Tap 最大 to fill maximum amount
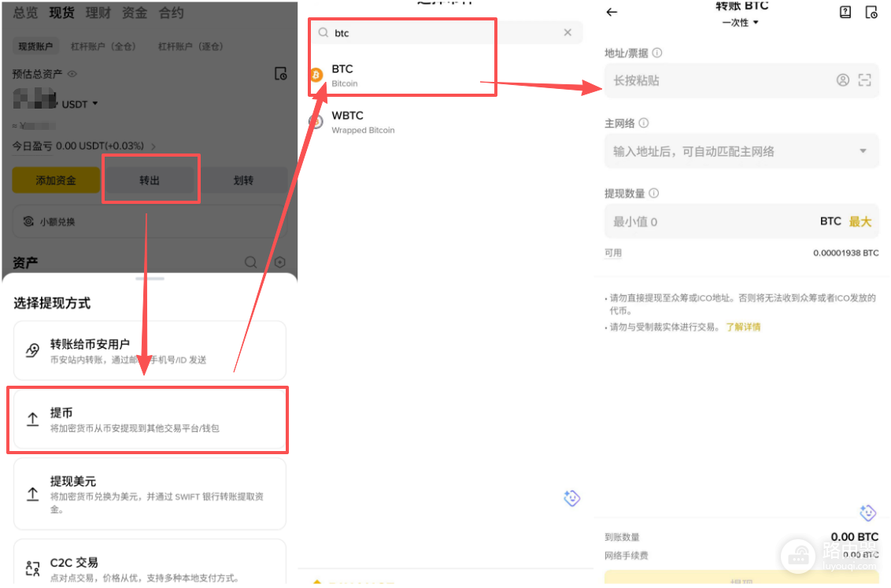The width and height of the screenshot is (891, 588). 860,221
